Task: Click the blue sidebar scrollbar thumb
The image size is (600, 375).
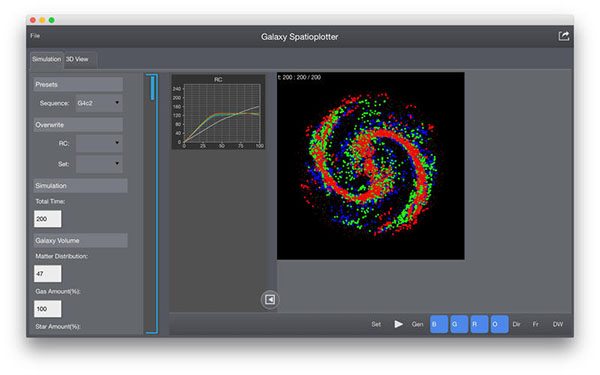Action: (152, 88)
